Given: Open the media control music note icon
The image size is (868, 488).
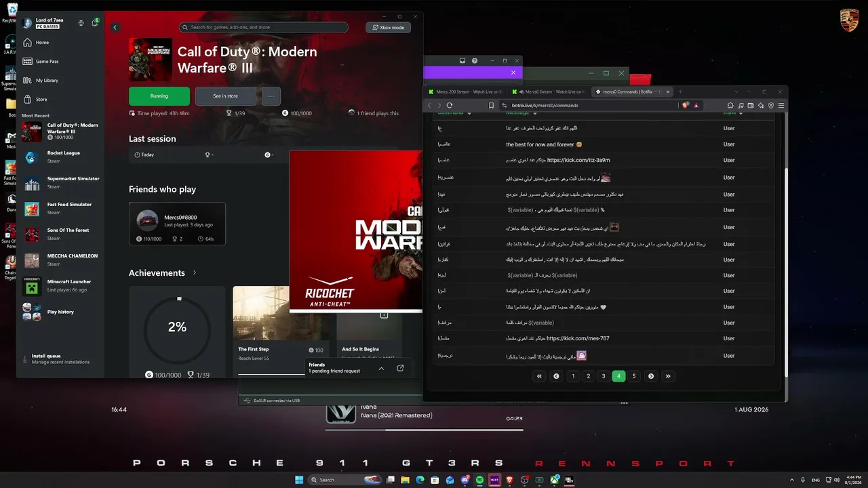Looking at the screenshot, I should tap(741, 105).
